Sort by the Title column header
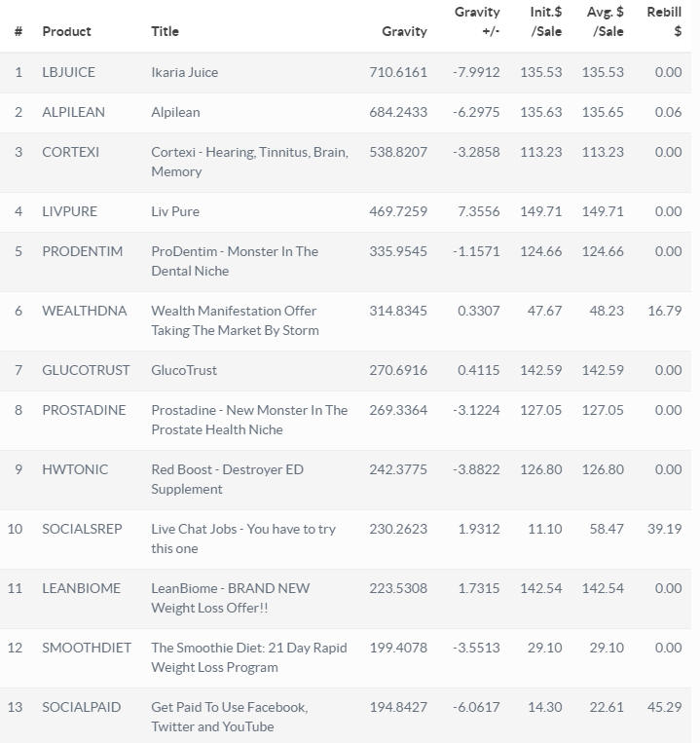Viewport: 700px width, 743px height. click(165, 31)
